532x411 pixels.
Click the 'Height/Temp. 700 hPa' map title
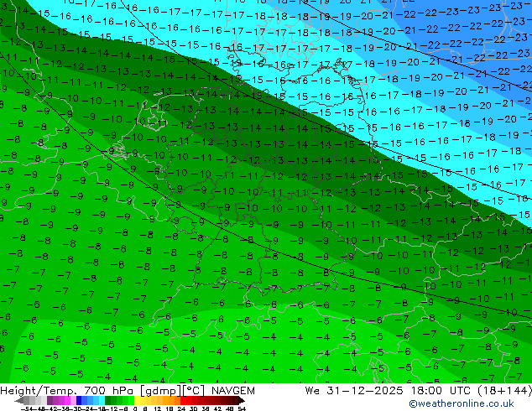click(67, 391)
